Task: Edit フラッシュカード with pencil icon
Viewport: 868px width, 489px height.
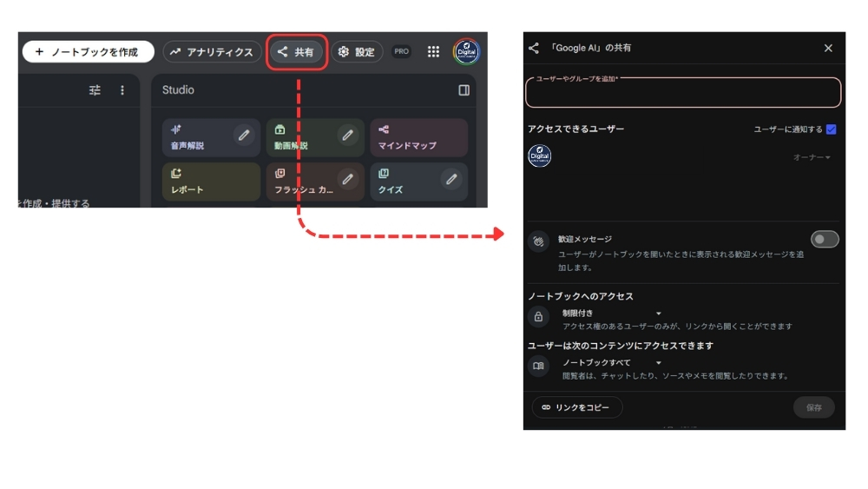Action: [348, 179]
